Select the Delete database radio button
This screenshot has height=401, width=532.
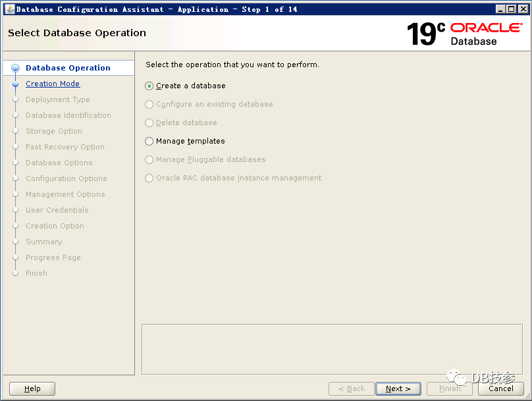[x=149, y=123]
